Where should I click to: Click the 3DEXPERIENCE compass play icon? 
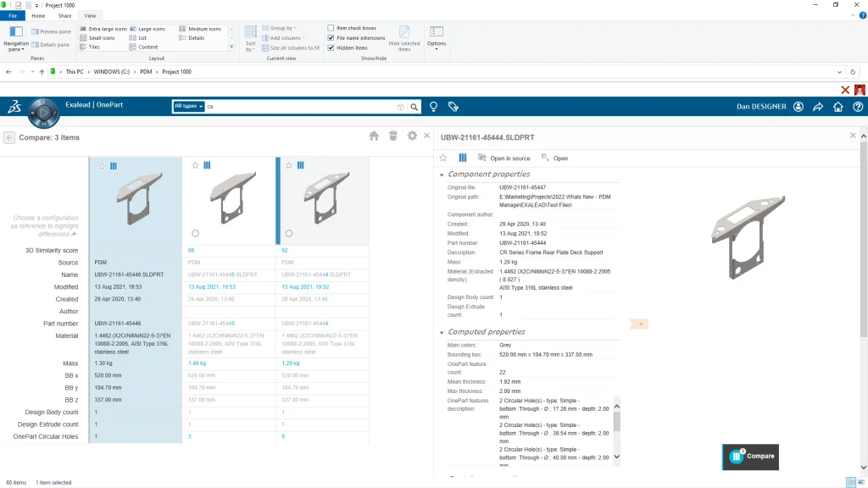click(x=43, y=111)
